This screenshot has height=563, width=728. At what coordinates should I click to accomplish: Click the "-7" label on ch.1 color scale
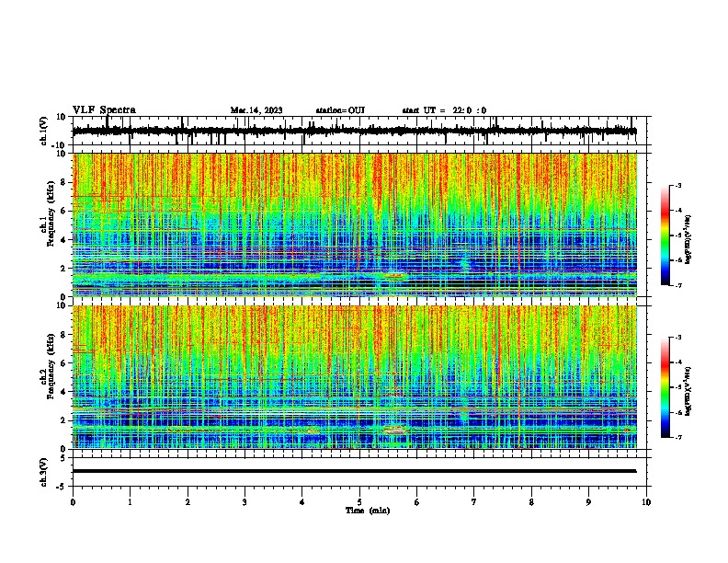677,285
